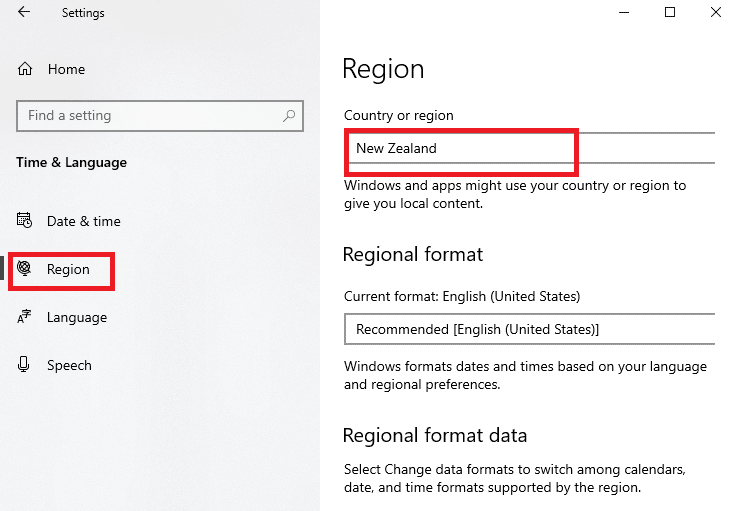Click the Country or region label
The image size is (731, 511).
[x=399, y=116]
